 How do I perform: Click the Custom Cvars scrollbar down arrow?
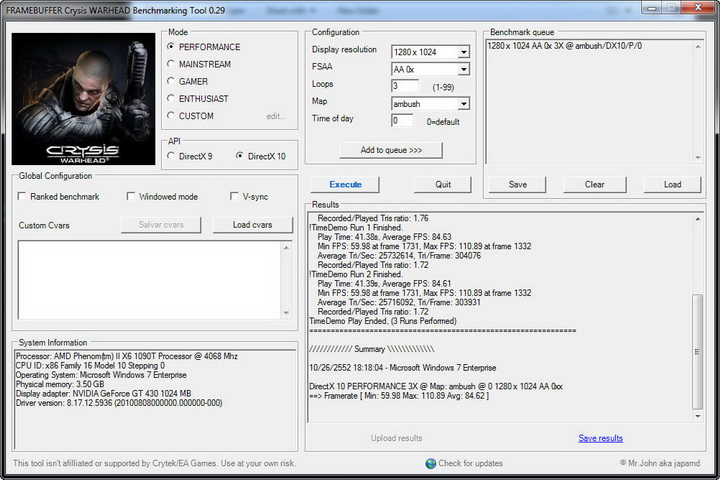(286, 313)
